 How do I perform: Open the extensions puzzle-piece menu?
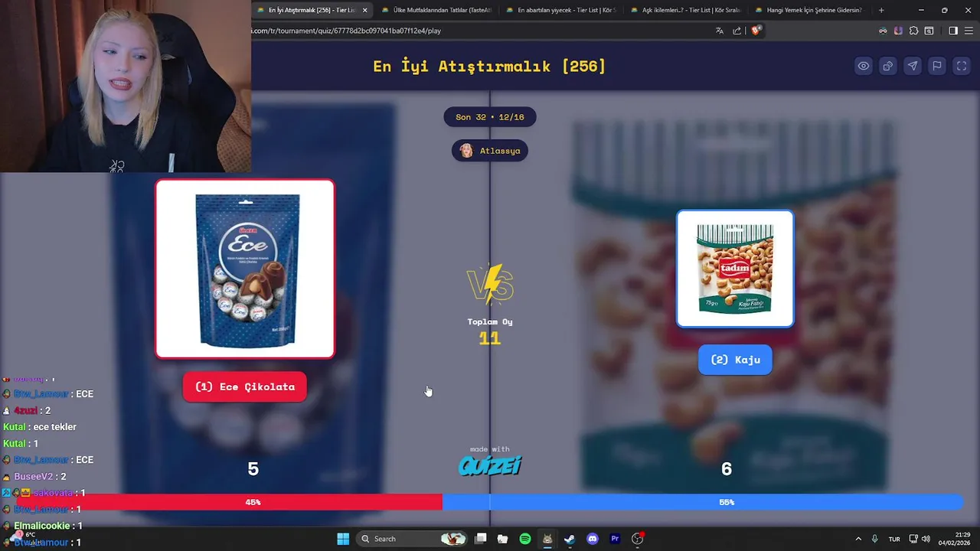(x=913, y=31)
